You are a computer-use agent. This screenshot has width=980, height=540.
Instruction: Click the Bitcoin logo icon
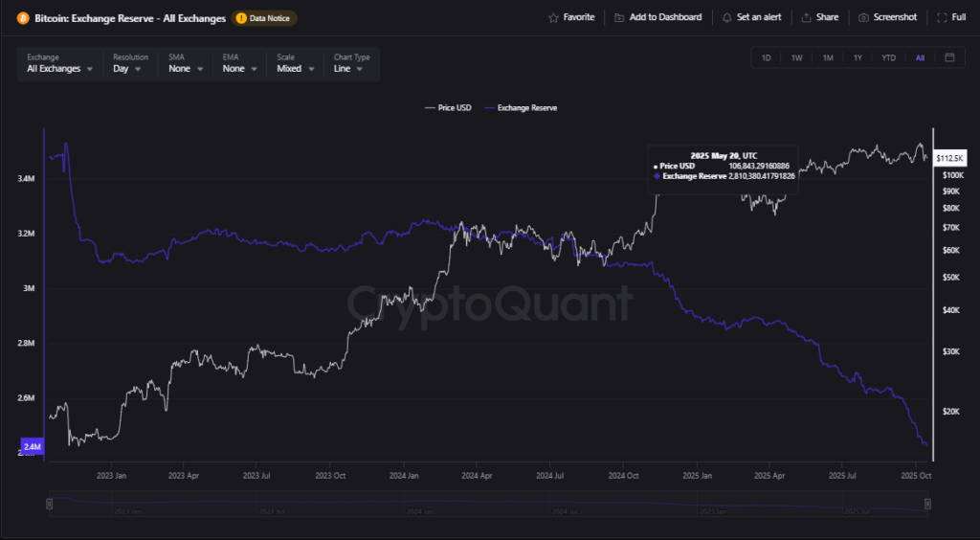(x=24, y=18)
